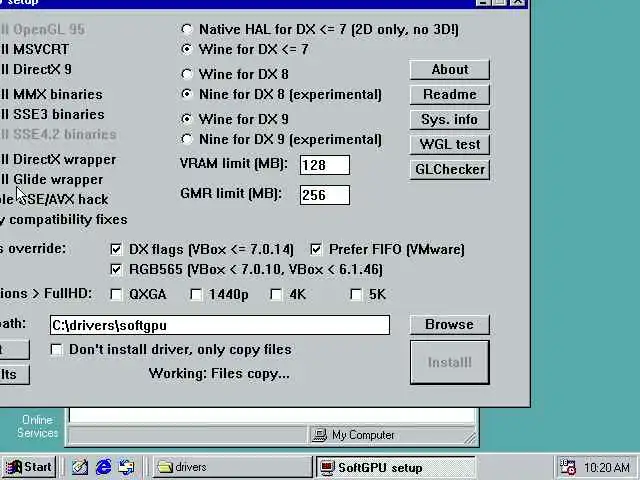The height and width of the screenshot is (480, 640).
Task: Launch GLChecker button
Action: [x=450, y=169]
